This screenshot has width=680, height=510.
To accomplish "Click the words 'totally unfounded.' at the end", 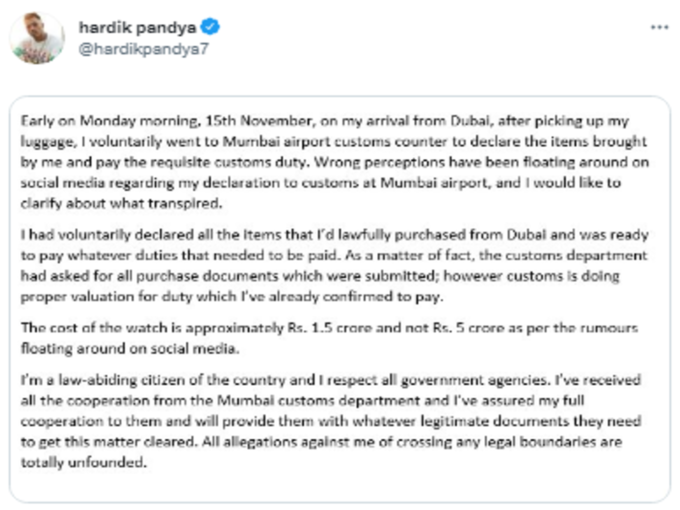I will coord(84,462).
